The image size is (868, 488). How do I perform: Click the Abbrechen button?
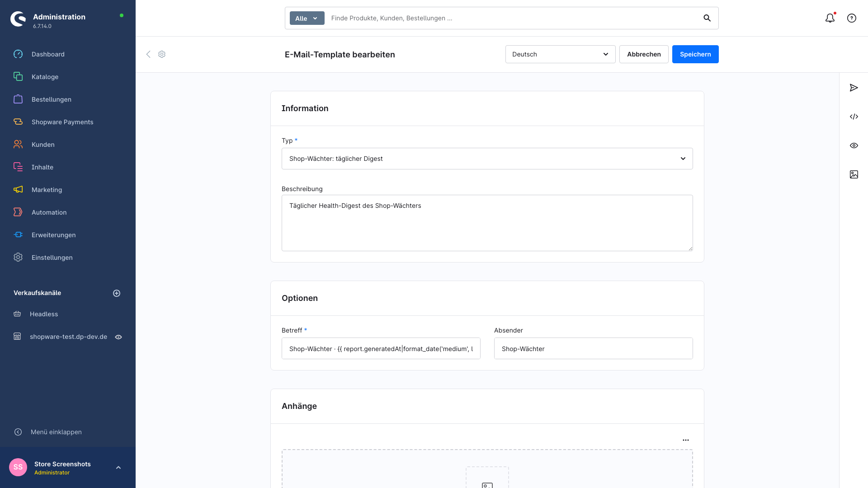[x=644, y=54]
